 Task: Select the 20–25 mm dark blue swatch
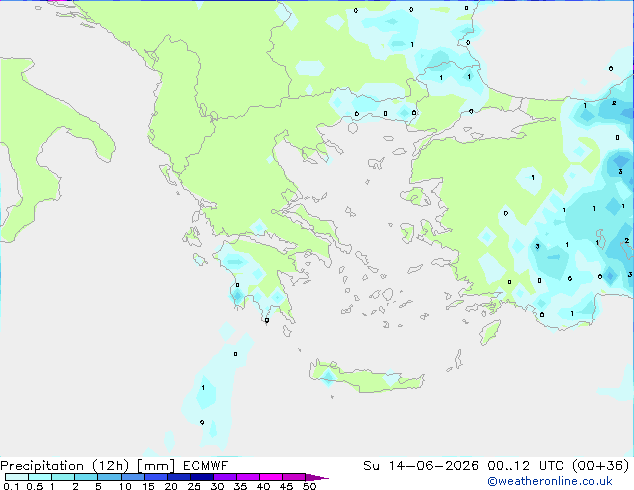click(x=179, y=477)
